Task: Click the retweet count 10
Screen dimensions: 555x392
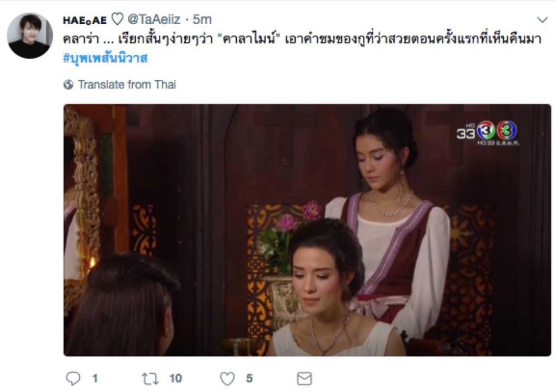Action: [175, 379]
